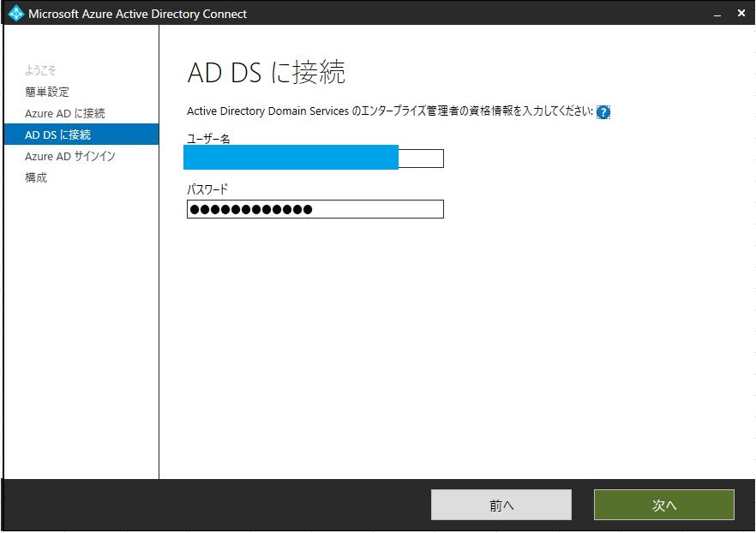756x533 pixels.
Task: Click the Active Directory Domain Services instruction text
Action: pyautogui.click(x=390, y=111)
